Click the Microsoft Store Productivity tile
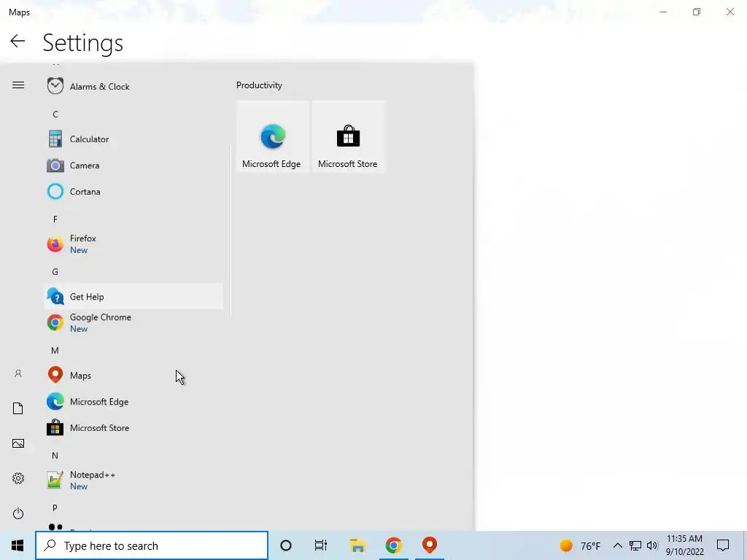 pos(348,136)
